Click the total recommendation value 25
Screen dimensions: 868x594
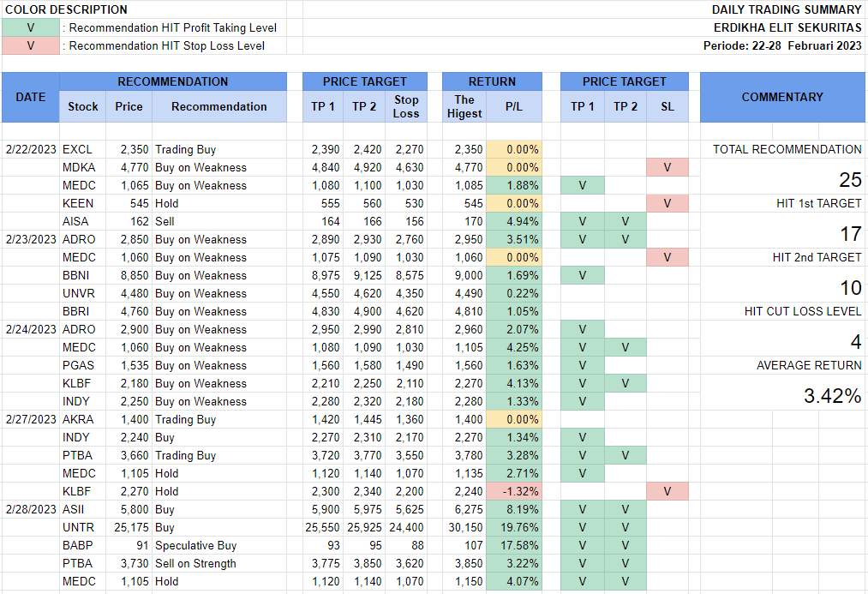pos(849,180)
